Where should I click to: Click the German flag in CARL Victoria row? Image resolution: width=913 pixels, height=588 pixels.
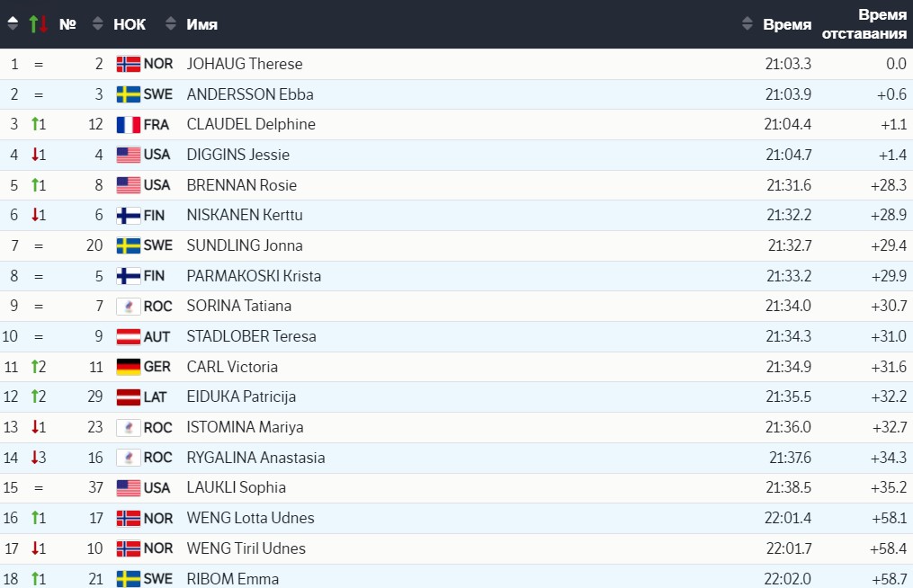(129, 367)
